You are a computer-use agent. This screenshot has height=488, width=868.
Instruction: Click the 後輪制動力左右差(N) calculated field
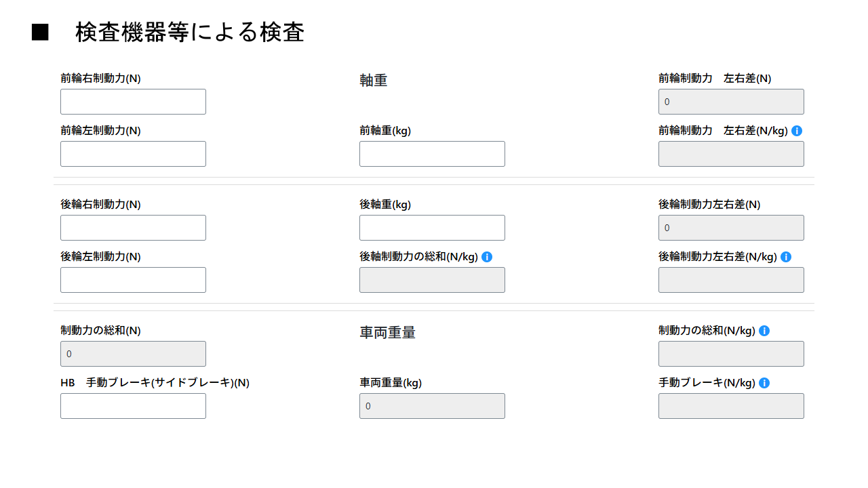pyautogui.click(x=731, y=228)
